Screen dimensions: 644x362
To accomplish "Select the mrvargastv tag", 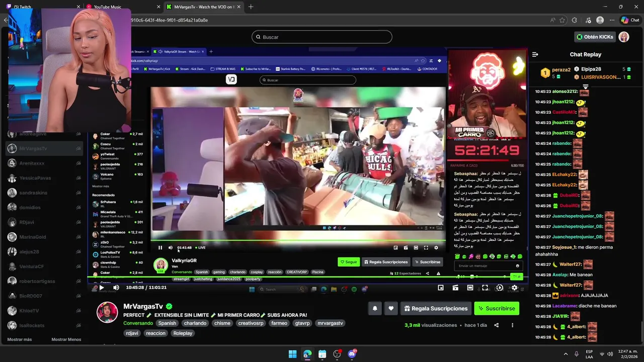I will (x=330, y=323).
